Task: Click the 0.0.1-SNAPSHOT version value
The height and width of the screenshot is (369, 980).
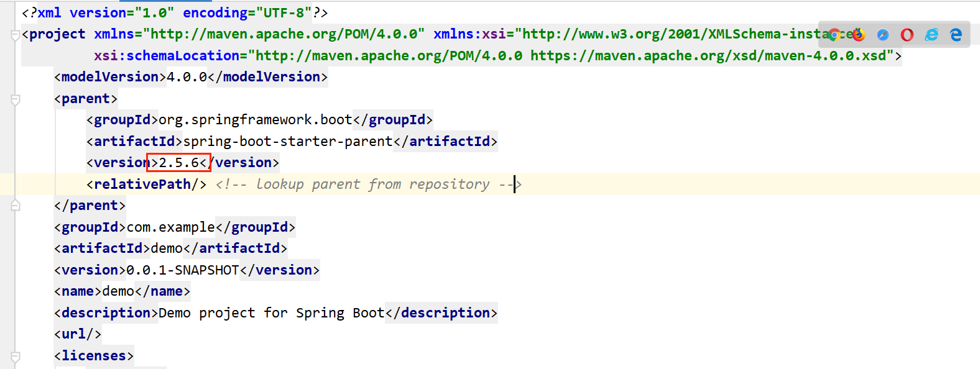Action: click(183, 270)
